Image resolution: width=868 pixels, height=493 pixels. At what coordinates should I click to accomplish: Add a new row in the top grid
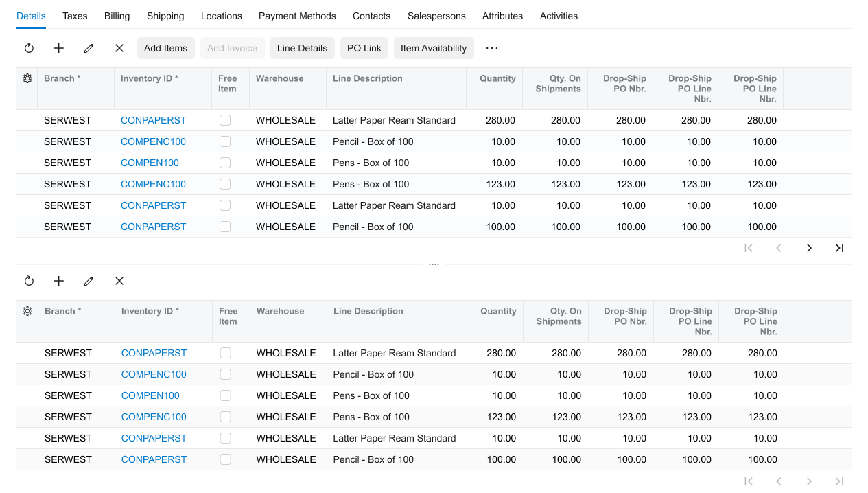click(x=59, y=48)
